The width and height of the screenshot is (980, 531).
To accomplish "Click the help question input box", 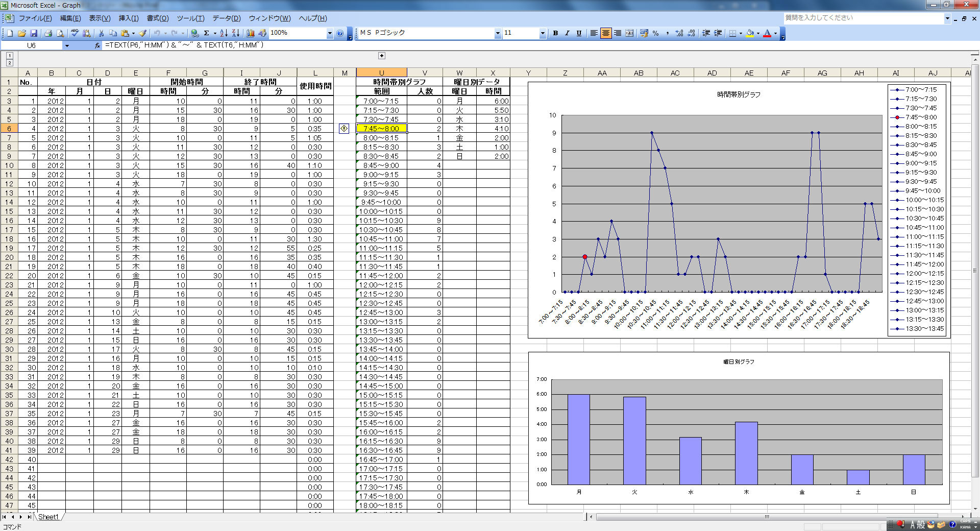I will [863, 18].
